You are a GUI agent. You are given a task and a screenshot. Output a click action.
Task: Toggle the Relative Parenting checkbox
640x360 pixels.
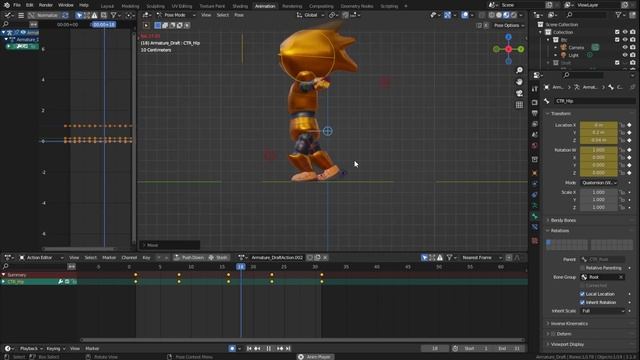[582, 268]
